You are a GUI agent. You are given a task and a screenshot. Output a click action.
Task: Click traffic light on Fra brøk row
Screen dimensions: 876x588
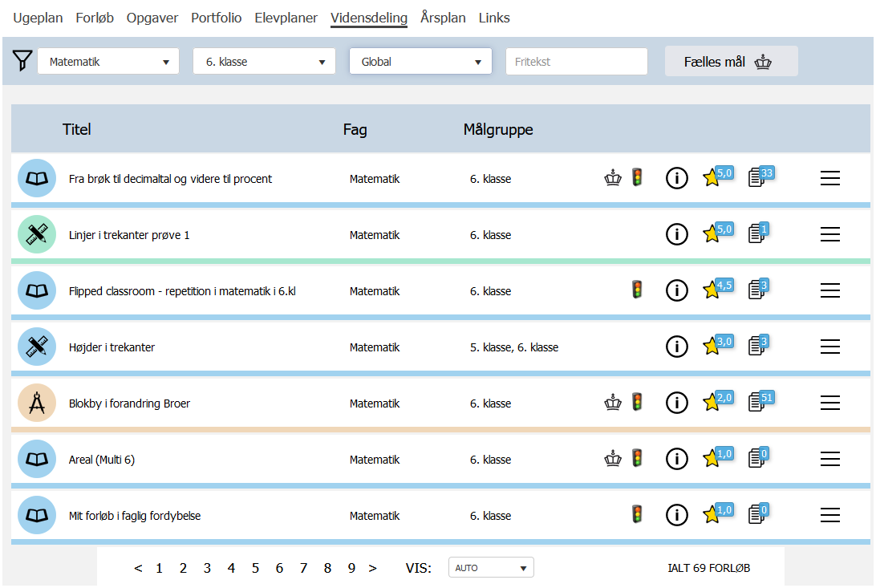click(637, 177)
